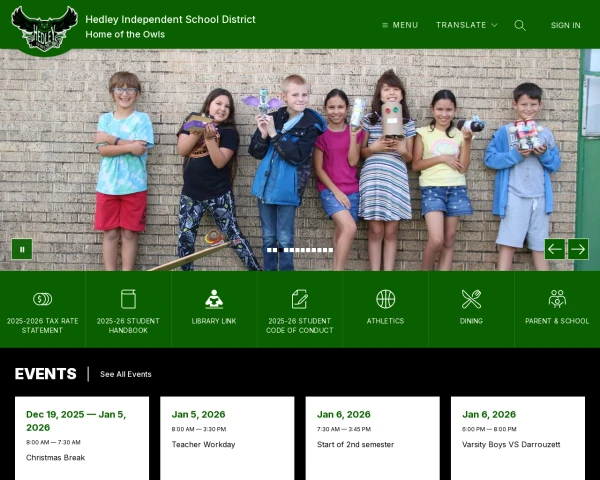This screenshot has width=600, height=480.
Task: Select the first slideshow indicator dot
Action: (x=269, y=250)
